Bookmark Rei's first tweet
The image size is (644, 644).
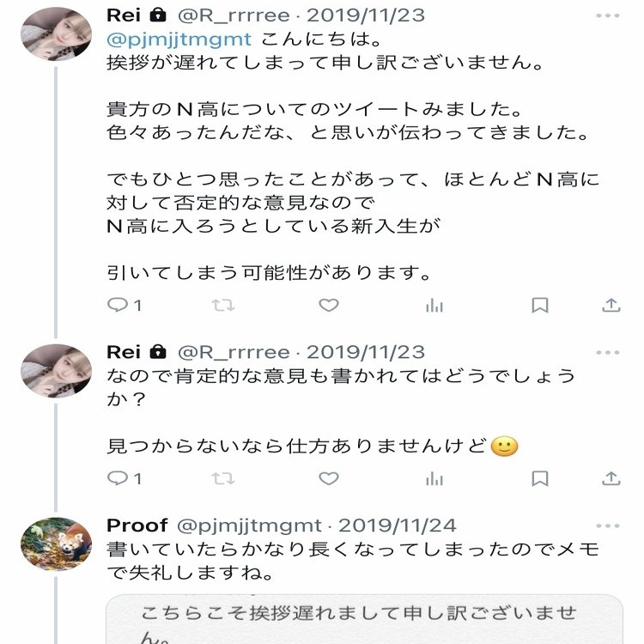[x=539, y=305]
